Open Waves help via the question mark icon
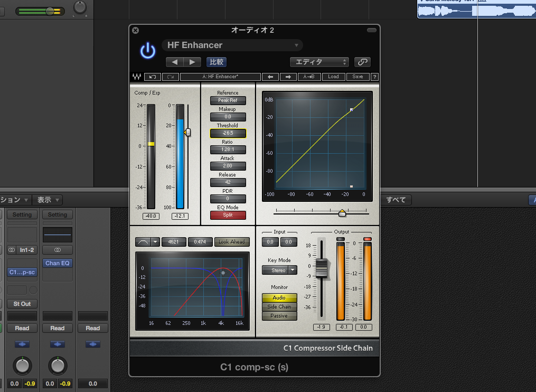 click(373, 77)
